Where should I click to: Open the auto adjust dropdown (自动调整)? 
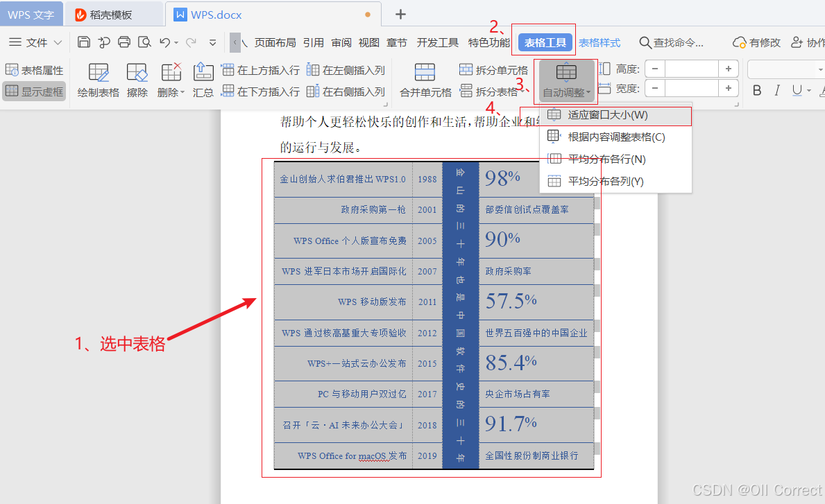click(x=566, y=80)
